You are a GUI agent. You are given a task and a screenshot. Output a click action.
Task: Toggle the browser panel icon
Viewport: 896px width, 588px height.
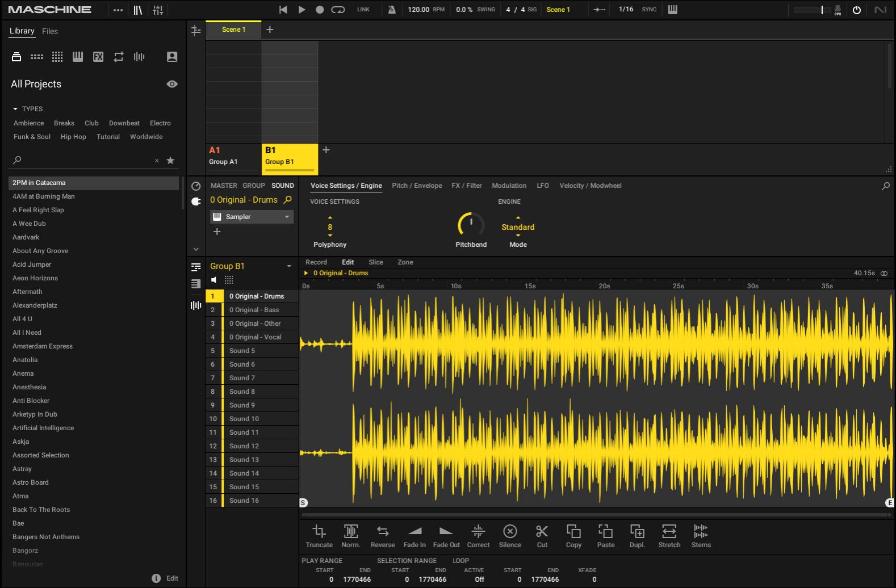138,10
